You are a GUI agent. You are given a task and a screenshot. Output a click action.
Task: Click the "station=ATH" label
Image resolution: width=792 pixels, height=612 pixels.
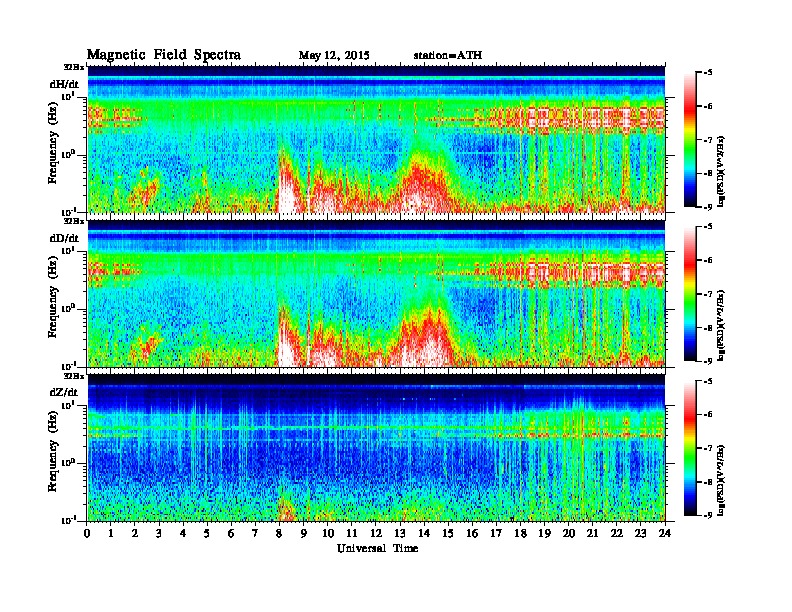click(x=448, y=55)
